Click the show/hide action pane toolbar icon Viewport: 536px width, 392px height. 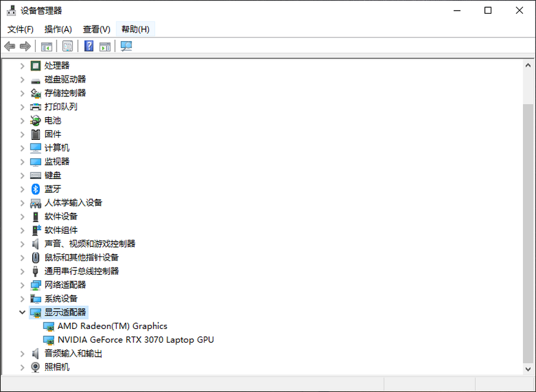pyautogui.click(x=105, y=46)
